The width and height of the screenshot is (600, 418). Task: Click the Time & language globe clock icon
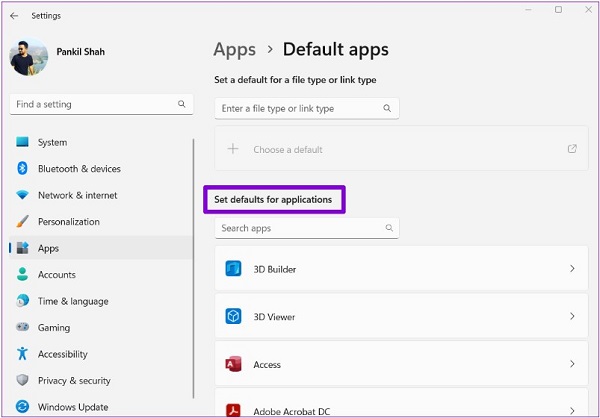[22, 301]
